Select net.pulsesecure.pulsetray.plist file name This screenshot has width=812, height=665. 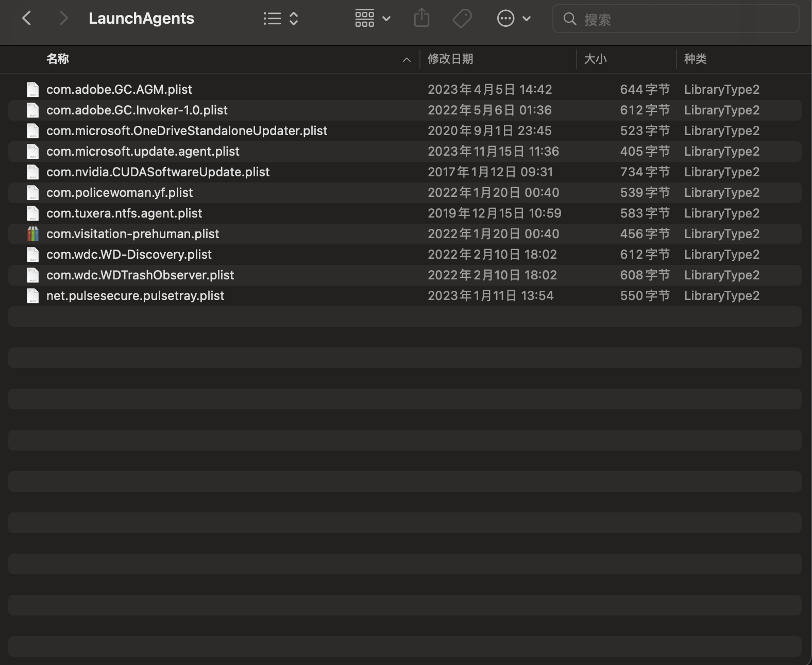pos(135,296)
